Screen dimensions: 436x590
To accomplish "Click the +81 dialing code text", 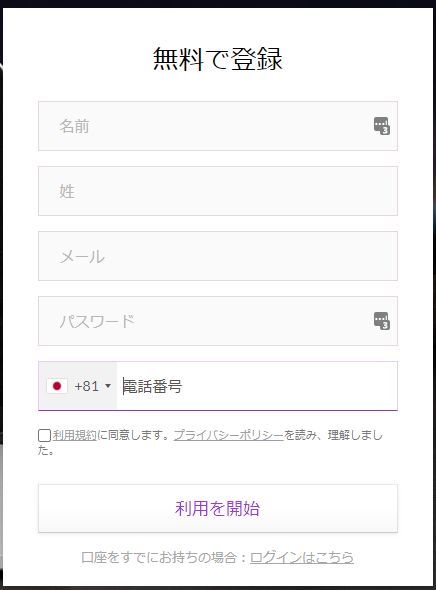I will tap(87, 386).
